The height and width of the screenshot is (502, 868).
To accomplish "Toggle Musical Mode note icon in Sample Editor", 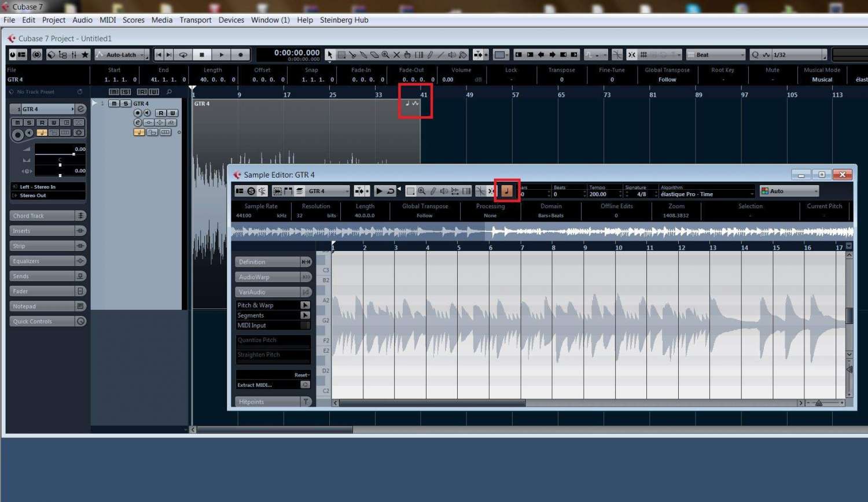I will click(507, 191).
